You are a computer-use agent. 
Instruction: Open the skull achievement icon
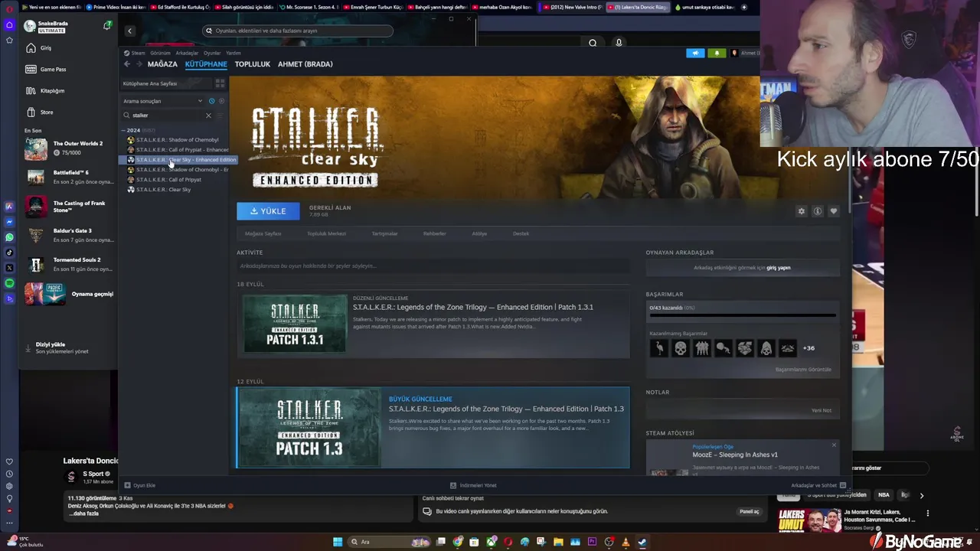[681, 348]
